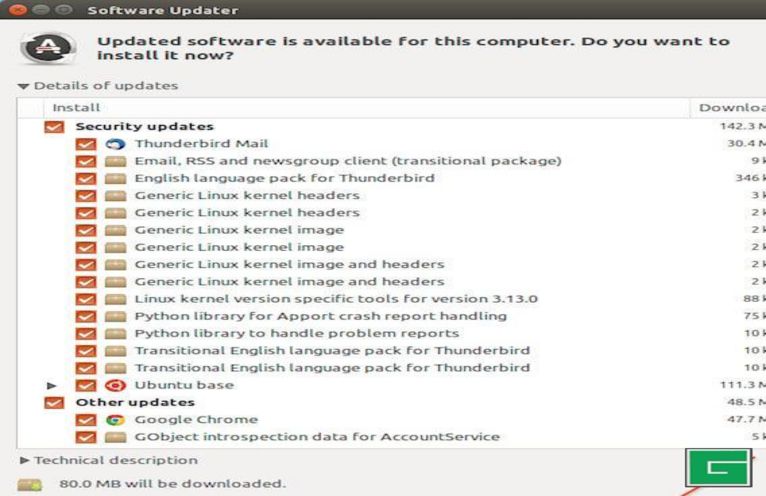Uncheck the Other updates group checkbox
This screenshot has height=496, width=766.
[54, 403]
